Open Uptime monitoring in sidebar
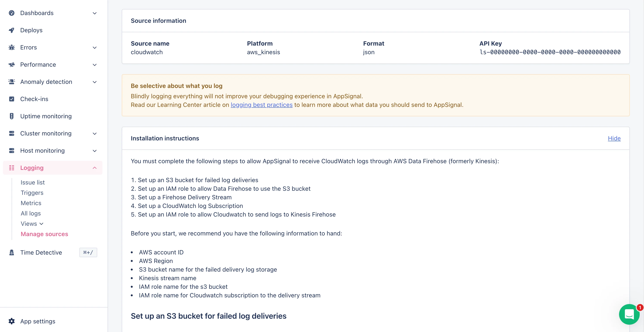The width and height of the screenshot is (644, 332). [46, 116]
